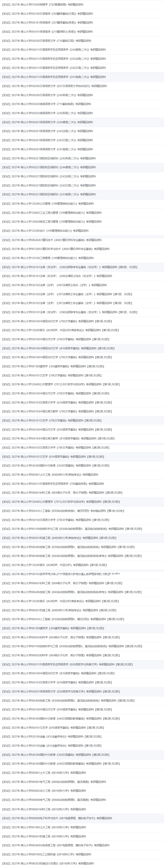Click 135200音乐《843和声、作品分析(单独考试)》第1册 link

(x=61, y=330)
